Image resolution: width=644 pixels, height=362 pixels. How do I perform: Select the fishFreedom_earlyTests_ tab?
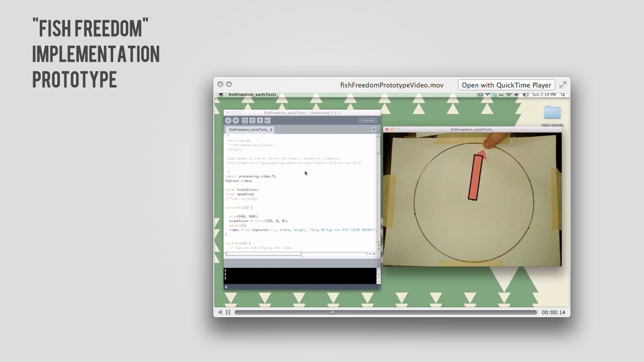(250, 130)
